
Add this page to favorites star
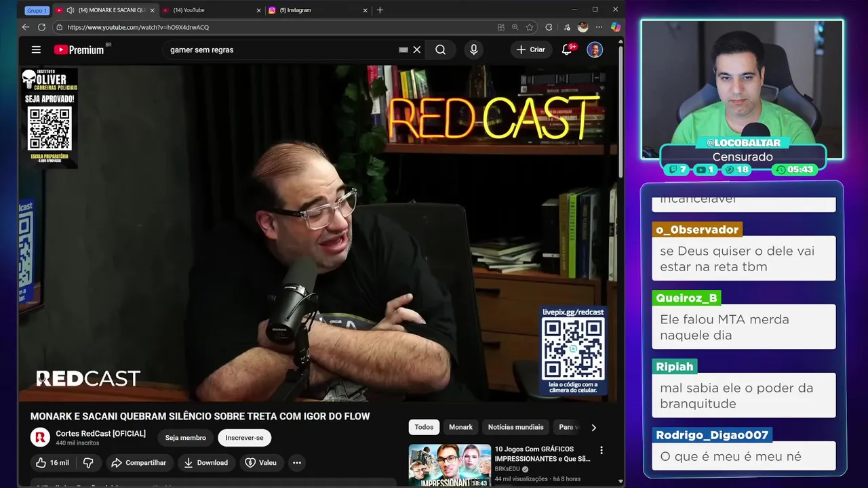tap(530, 27)
